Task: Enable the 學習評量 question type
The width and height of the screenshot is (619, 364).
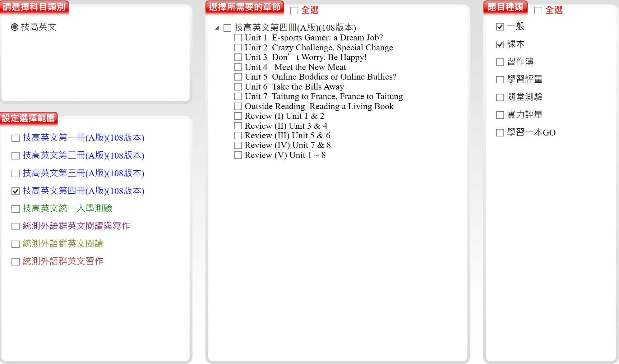Action: pyautogui.click(x=500, y=80)
